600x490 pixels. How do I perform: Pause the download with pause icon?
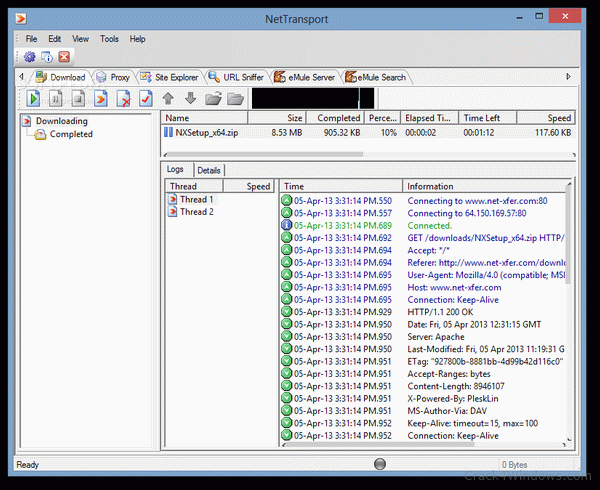(x=56, y=99)
